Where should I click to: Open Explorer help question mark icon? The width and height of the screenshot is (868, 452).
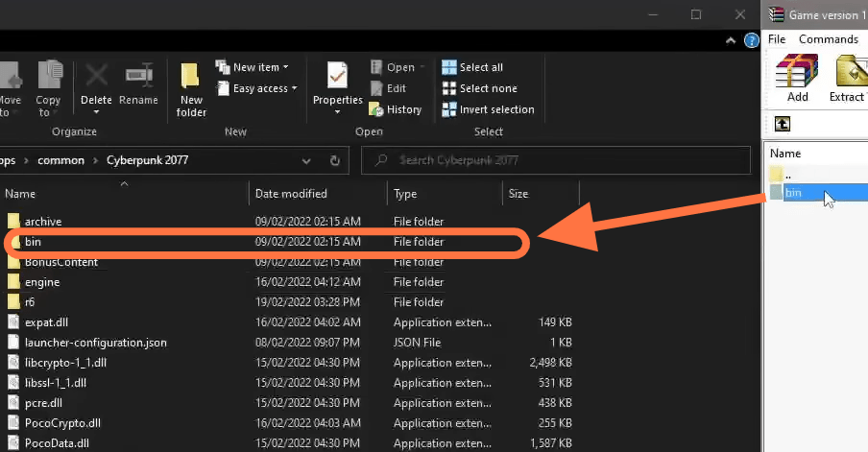point(751,40)
